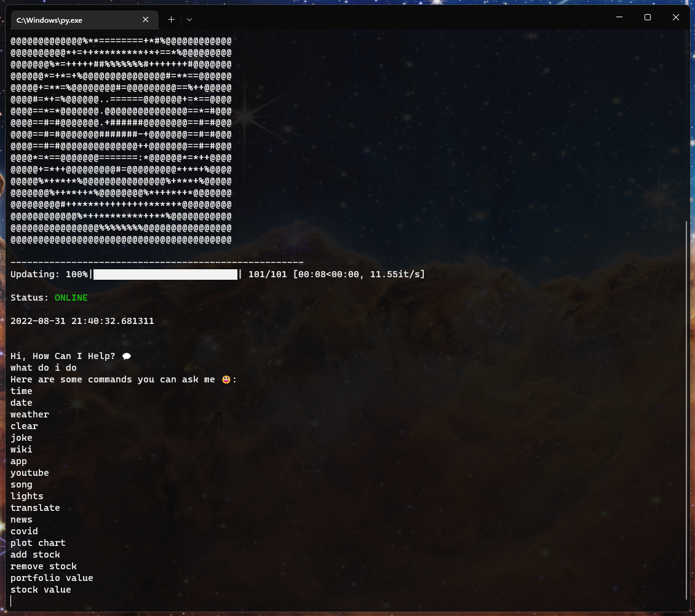Click the blinking cursor at the prompt
This screenshot has width=695, height=616.
(x=12, y=601)
